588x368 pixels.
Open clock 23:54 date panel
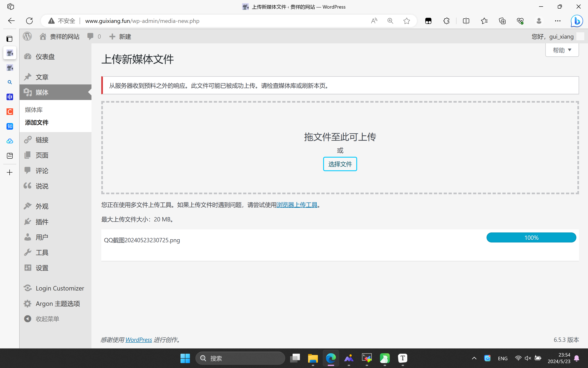[559, 358]
